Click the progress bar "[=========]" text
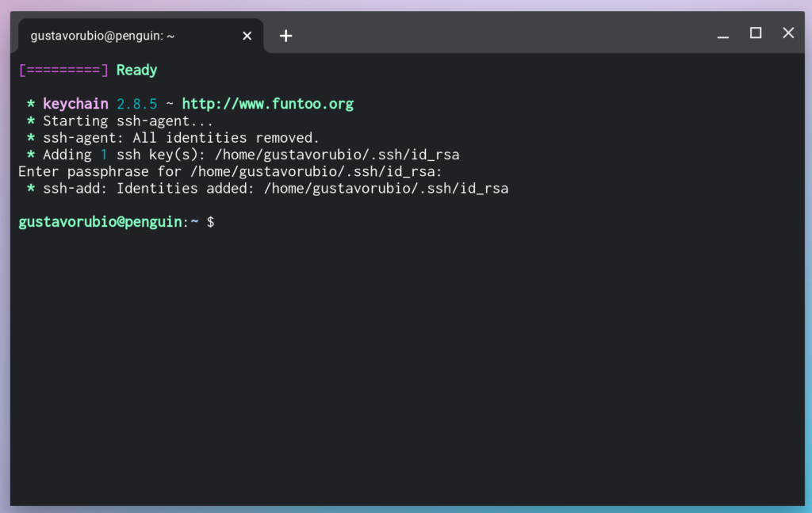This screenshot has height=513, width=812. [x=63, y=70]
